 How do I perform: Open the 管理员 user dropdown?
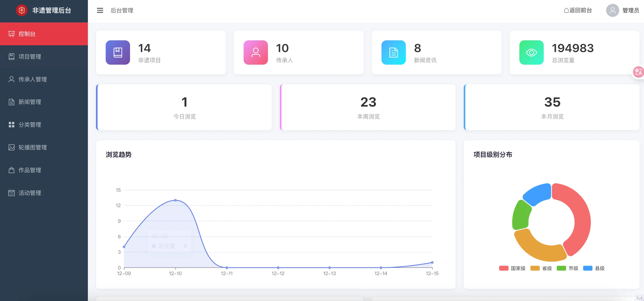630,11
